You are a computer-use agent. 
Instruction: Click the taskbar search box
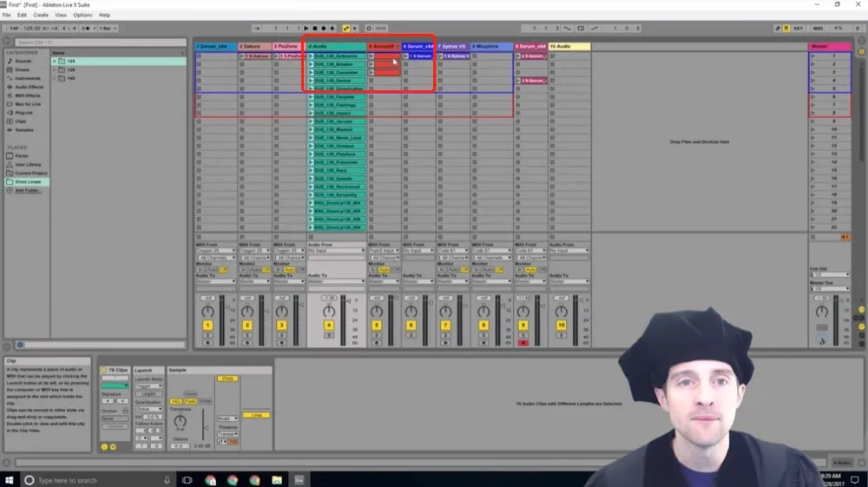(100, 480)
